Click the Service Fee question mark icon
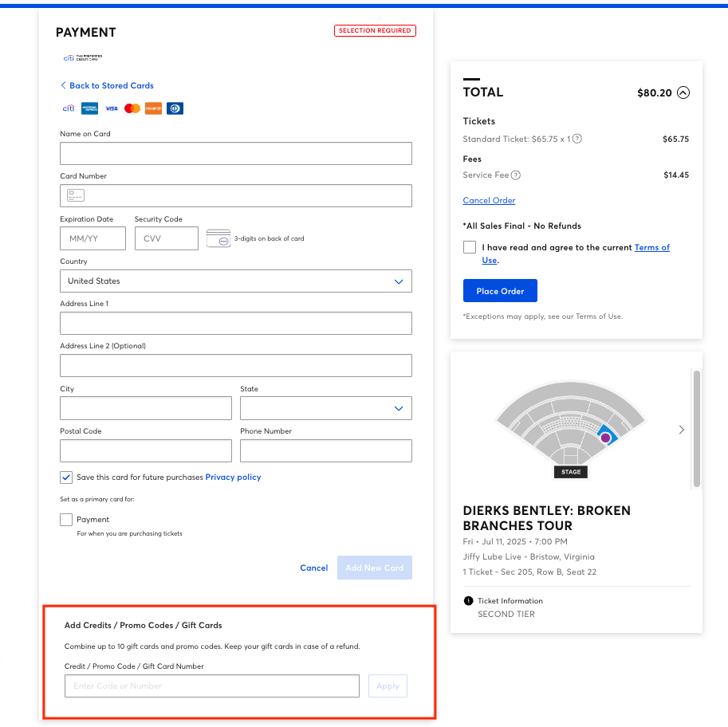 [515, 175]
